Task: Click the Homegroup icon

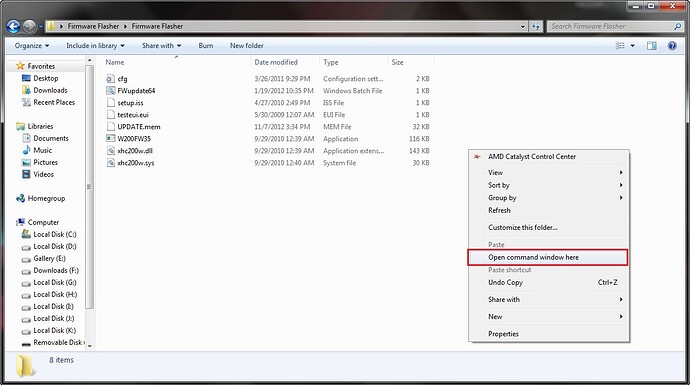Action: coord(20,198)
